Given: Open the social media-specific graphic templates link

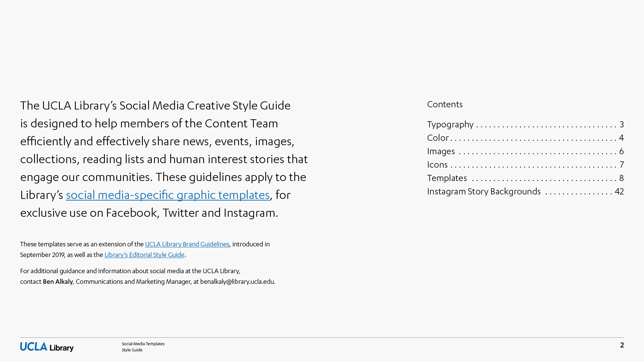Looking at the screenshot, I should (168, 195).
